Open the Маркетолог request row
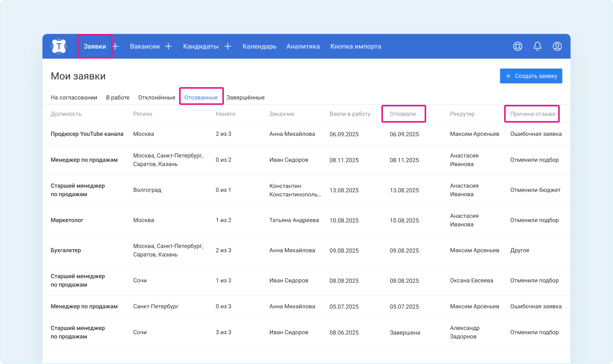The image size is (613, 364). pyautogui.click(x=67, y=220)
